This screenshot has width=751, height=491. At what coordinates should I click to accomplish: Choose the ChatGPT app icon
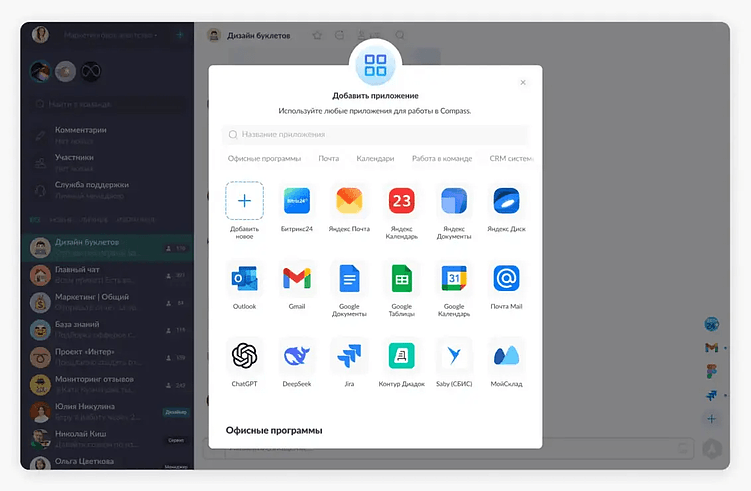244,356
